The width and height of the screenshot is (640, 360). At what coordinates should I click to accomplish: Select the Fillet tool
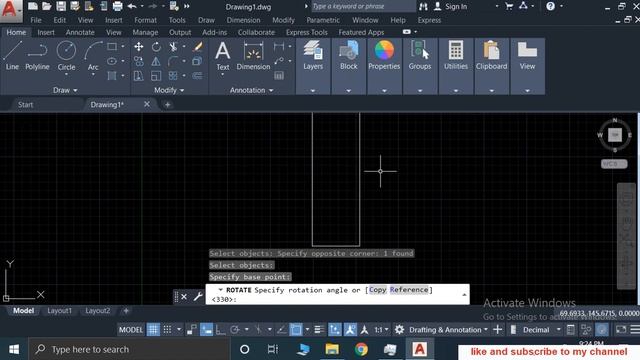(173, 61)
